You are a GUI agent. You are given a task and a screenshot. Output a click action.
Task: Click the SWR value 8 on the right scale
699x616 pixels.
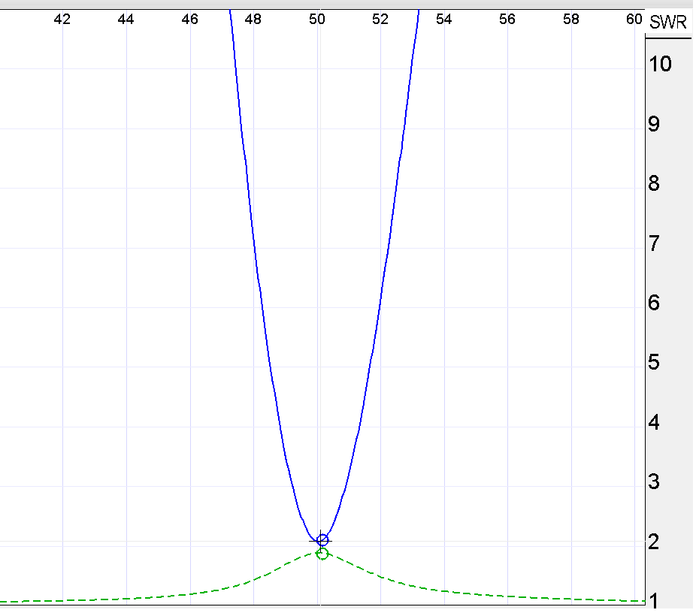(x=654, y=183)
